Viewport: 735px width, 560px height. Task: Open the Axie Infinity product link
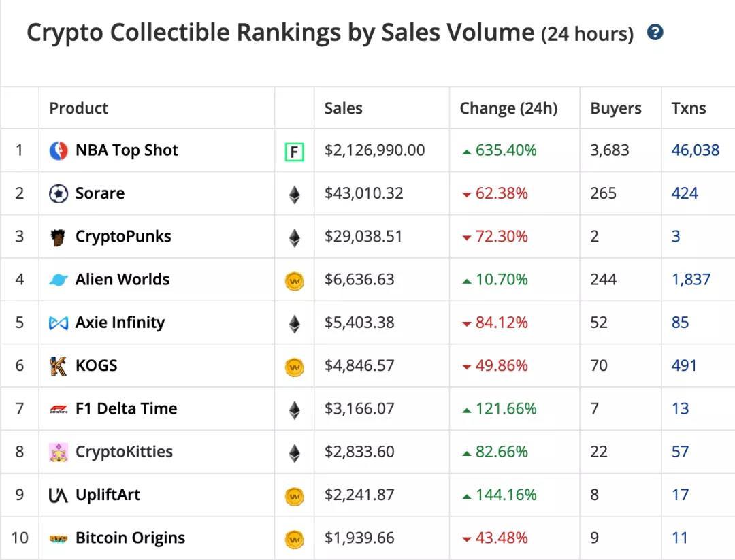click(x=120, y=323)
